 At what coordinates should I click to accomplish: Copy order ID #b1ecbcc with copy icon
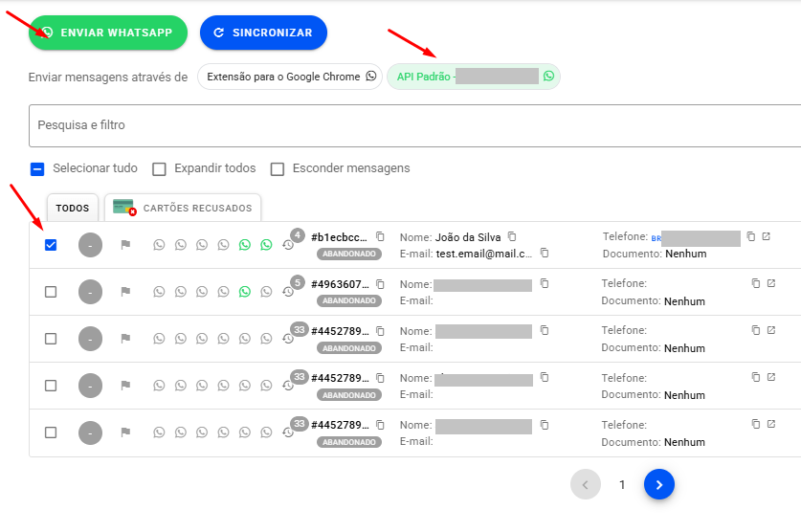click(380, 236)
